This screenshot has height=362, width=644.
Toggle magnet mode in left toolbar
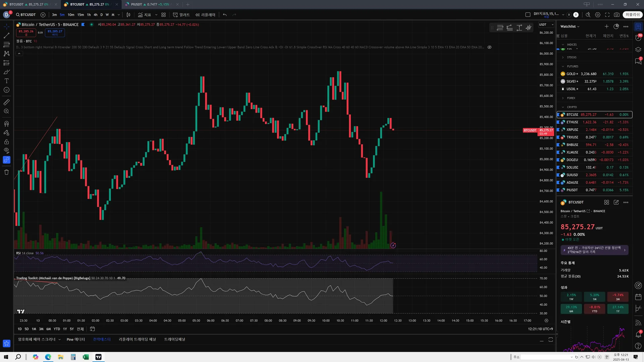[6, 124]
